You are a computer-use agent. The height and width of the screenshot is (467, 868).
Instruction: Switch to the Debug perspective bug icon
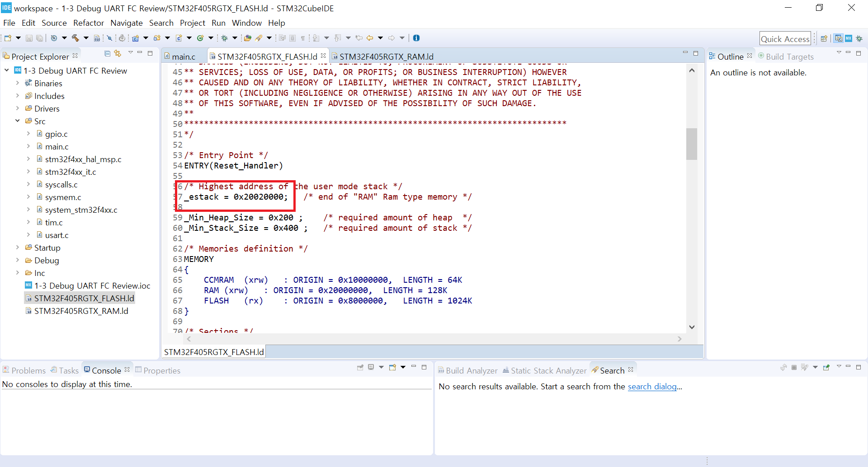859,38
